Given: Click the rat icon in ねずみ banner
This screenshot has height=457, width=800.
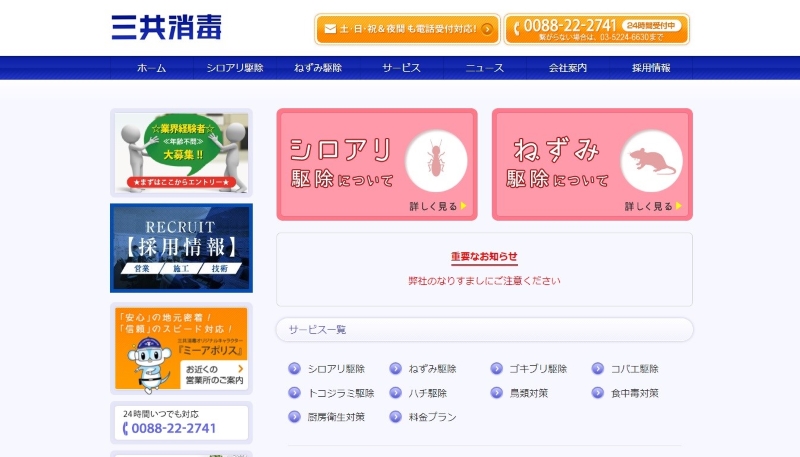Looking at the screenshot, I should click(652, 161).
